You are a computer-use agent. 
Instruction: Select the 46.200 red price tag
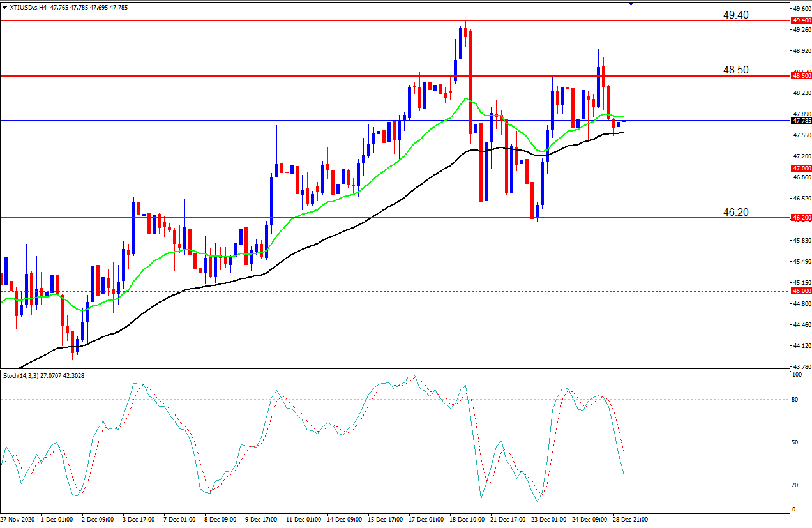pyautogui.click(x=801, y=218)
